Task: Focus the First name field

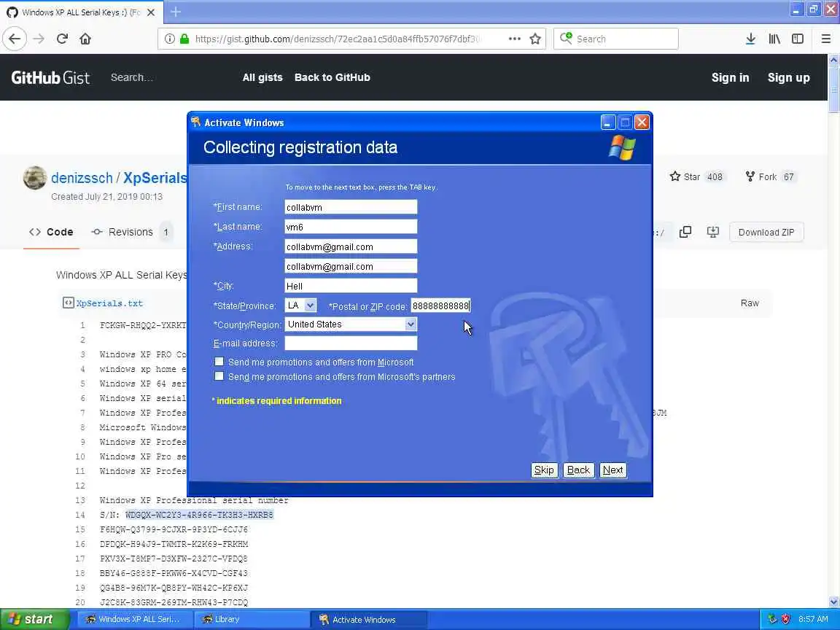Action: coord(351,207)
